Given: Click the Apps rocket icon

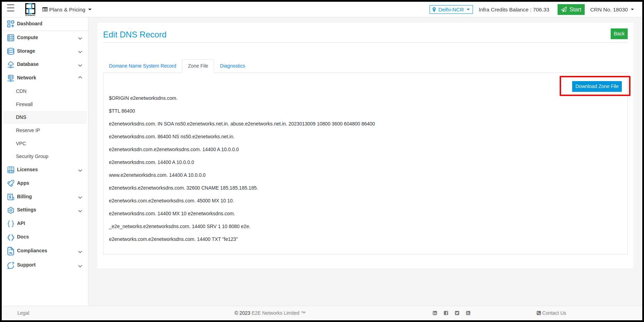Looking at the screenshot, I should click(11, 183).
